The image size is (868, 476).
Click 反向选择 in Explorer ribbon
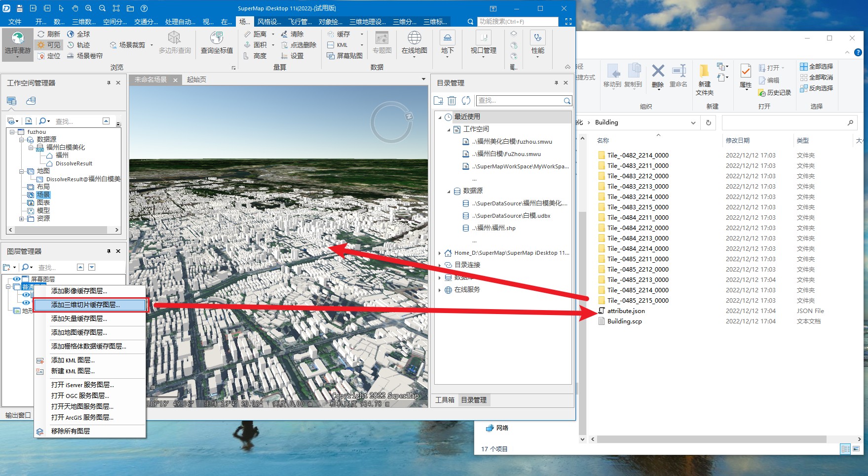tap(816, 88)
